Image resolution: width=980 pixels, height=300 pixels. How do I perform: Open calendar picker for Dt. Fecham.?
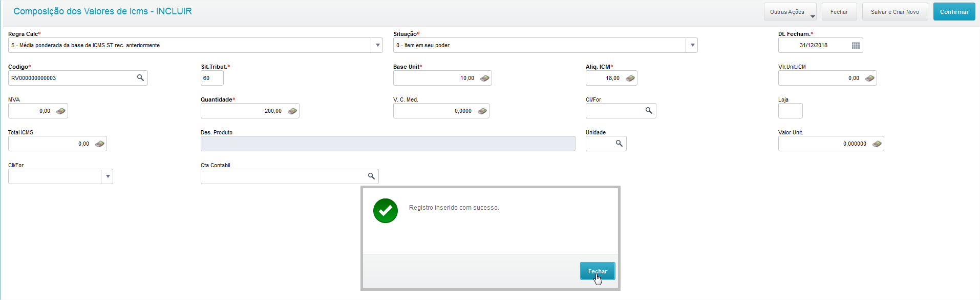pyautogui.click(x=856, y=46)
